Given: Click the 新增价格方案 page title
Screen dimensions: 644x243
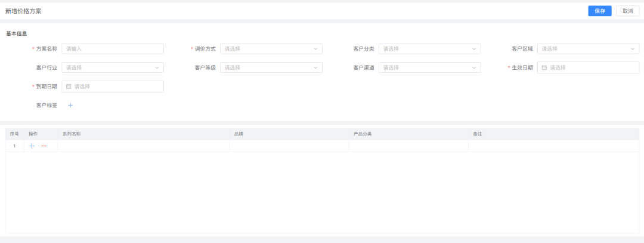Looking at the screenshot, I should pyautogui.click(x=23, y=11).
